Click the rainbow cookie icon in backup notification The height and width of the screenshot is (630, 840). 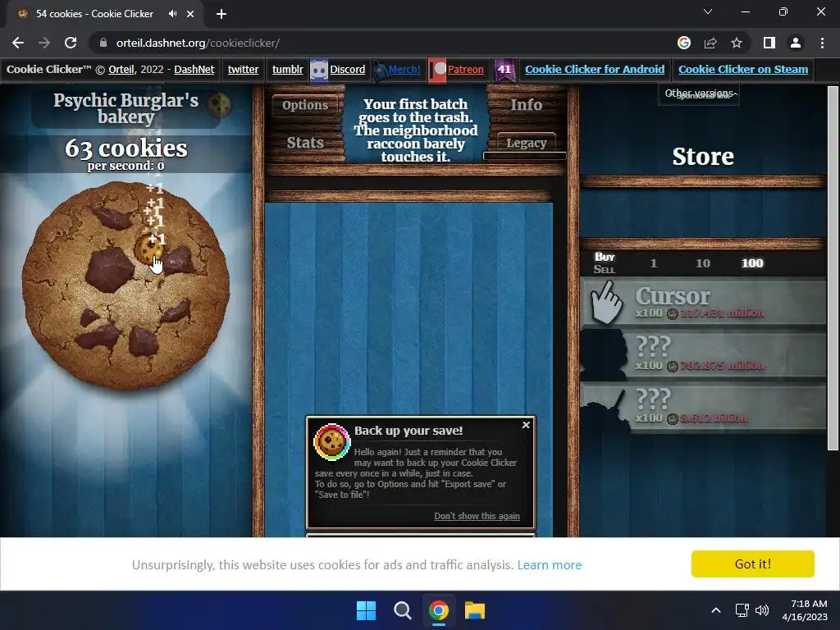tap(331, 442)
